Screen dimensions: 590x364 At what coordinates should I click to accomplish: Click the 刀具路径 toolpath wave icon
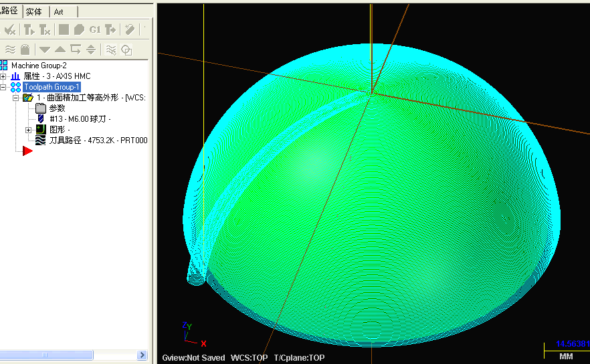(40, 141)
